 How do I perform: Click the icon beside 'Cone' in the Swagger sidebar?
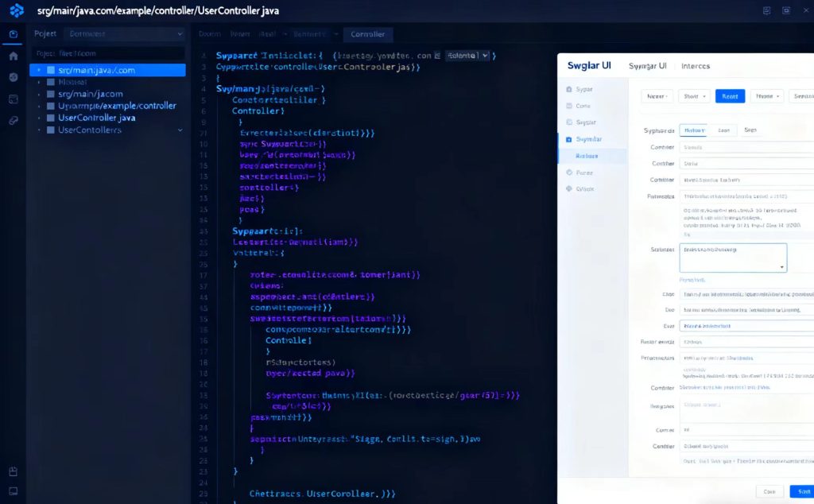(x=568, y=106)
